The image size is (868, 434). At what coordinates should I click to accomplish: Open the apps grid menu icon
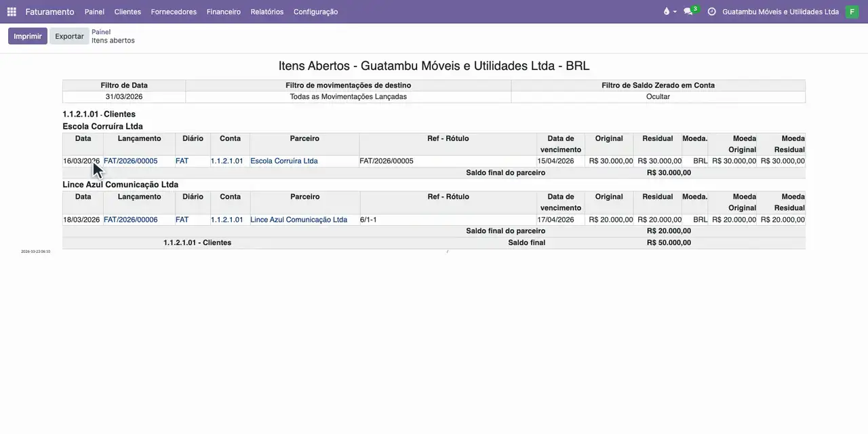pos(12,12)
